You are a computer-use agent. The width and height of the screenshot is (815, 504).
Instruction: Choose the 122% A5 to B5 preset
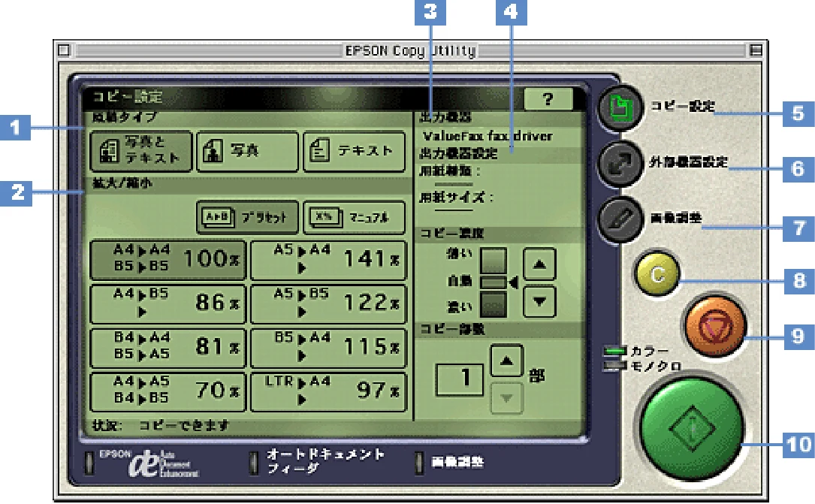328,303
